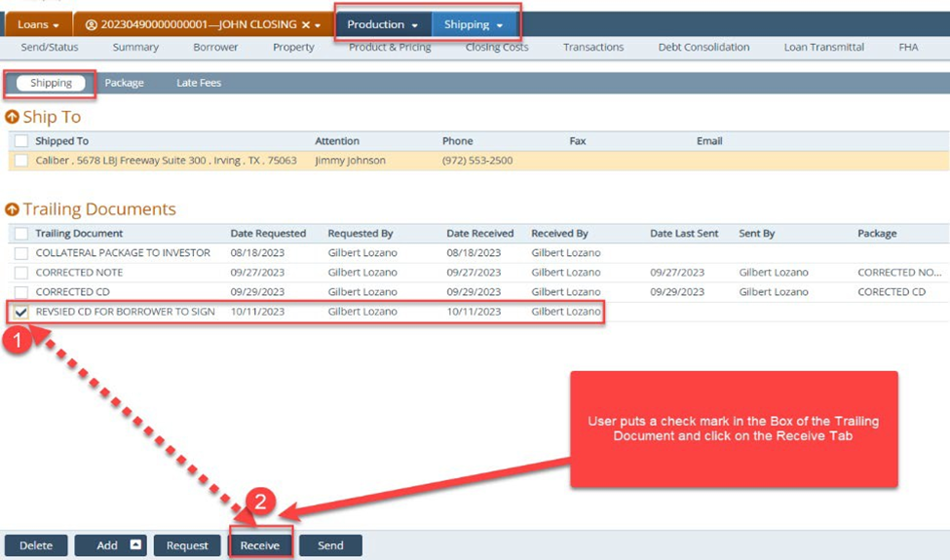Collapse the Trailing Documents section arrow icon
Viewport: 950px width, 560px height.
click(x=12, y=208)
